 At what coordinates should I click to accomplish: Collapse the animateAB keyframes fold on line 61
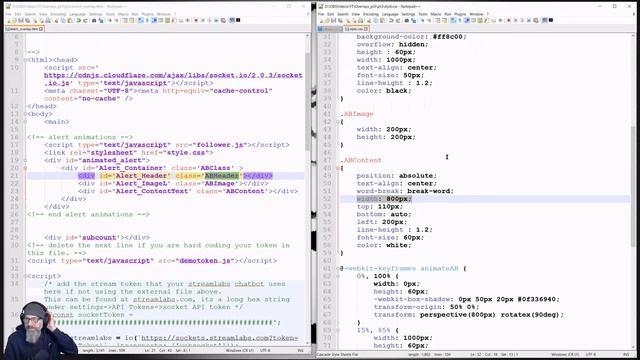click(338, 269)
